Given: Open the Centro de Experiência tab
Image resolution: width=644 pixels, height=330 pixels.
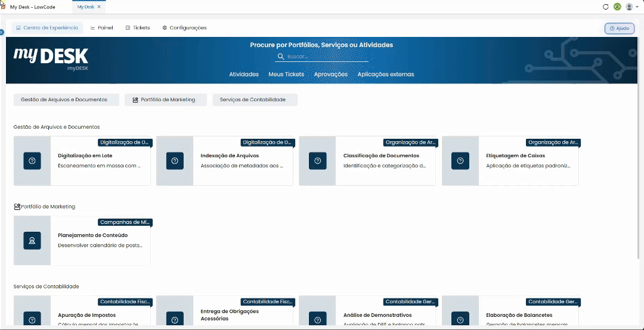Looking at the screenshot, I should pos(47,28).
